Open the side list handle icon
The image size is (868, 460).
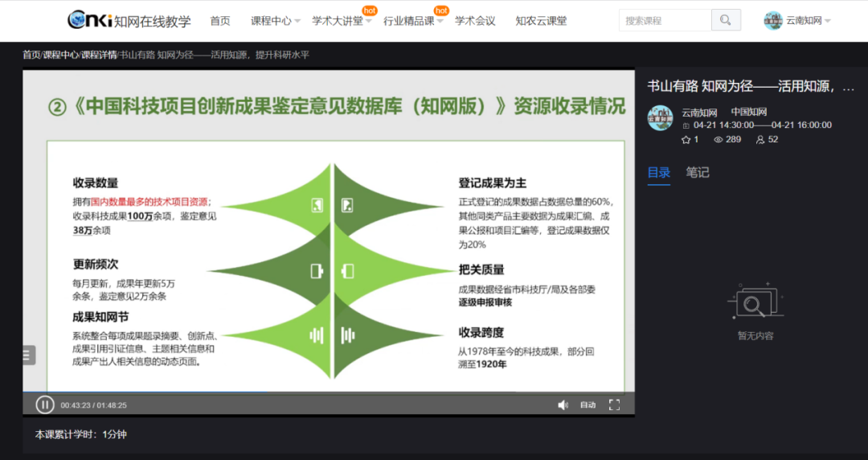coord(29,355)
